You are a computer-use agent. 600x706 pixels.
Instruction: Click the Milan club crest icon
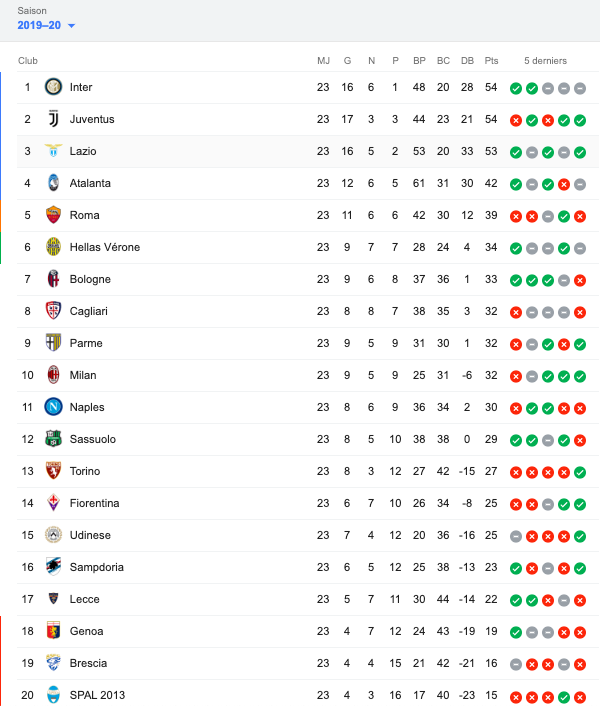tap(53, 375)
